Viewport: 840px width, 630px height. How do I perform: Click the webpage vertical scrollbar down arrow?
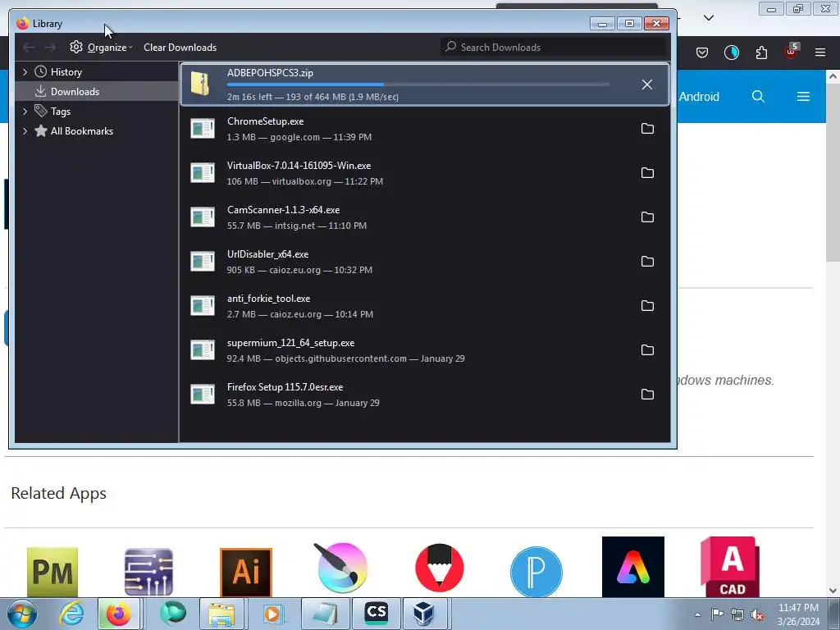point(833,591)
